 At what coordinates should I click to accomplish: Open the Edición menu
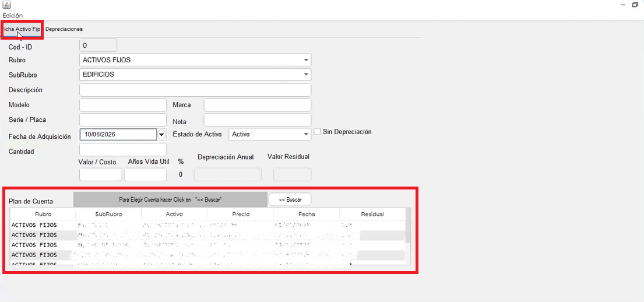13,16
